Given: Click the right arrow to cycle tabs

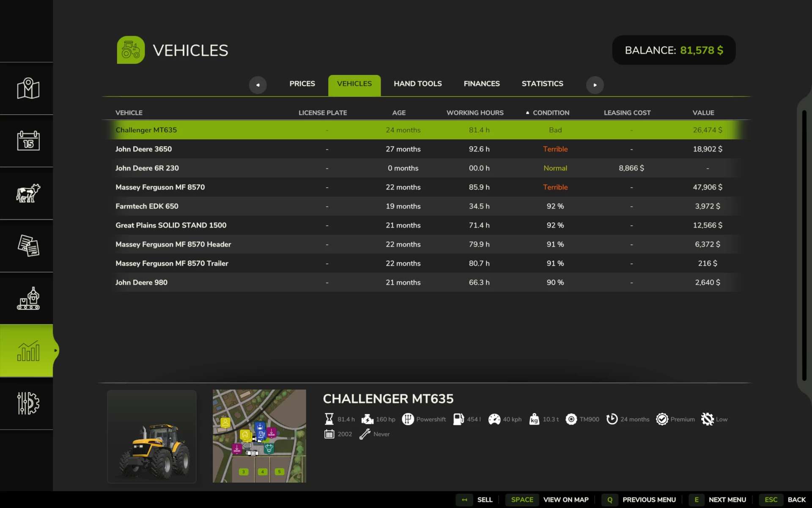Looking at the screenshot, I should [x=595, y=85].
